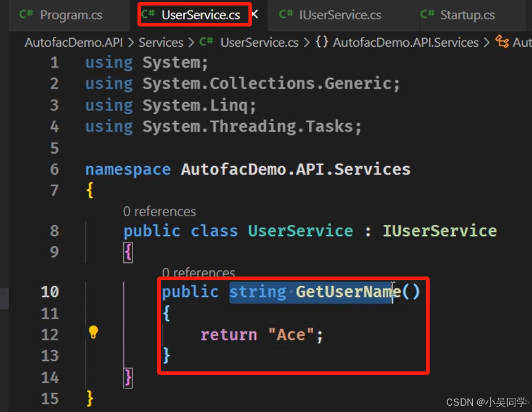The height and width of the screenshot is (412, 532).
Task: Click the closing brace on line 13
Action: (166, 355)
